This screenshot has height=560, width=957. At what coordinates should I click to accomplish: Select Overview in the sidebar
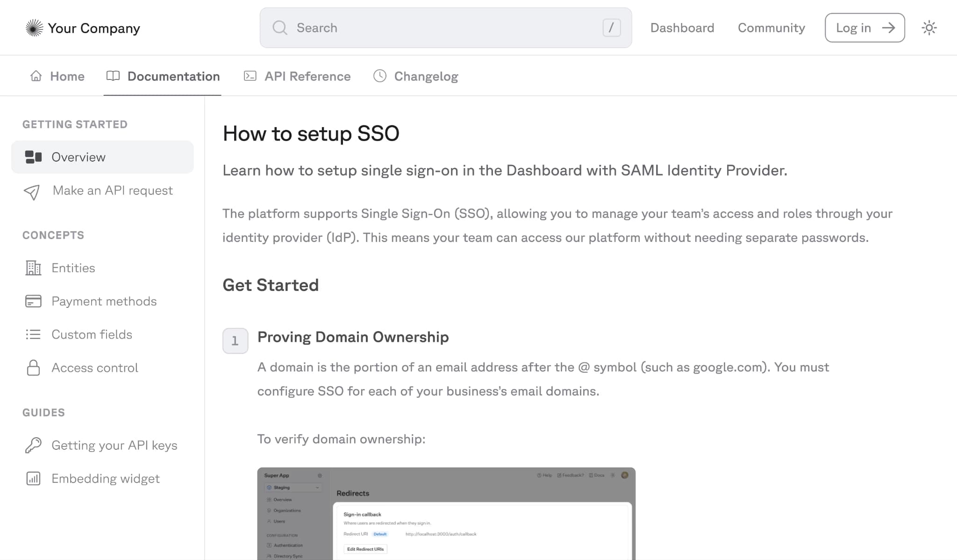pos(102,157)
